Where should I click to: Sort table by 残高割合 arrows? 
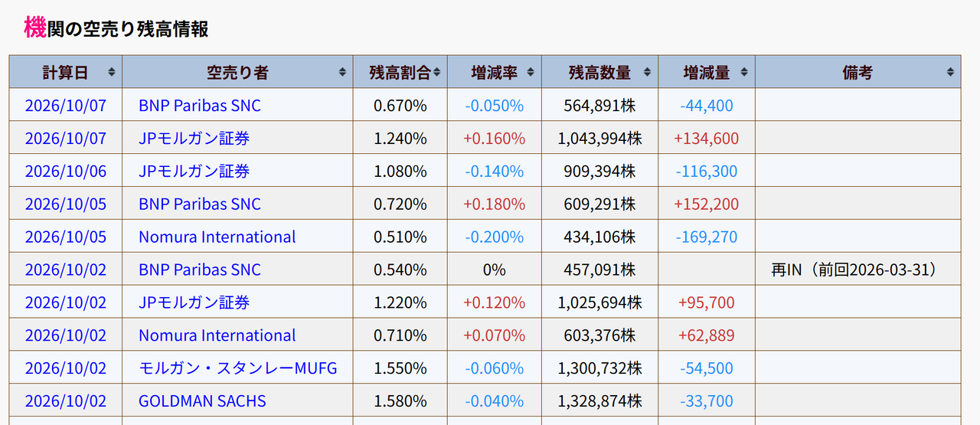pyautogui.click(x=437, y=73)
